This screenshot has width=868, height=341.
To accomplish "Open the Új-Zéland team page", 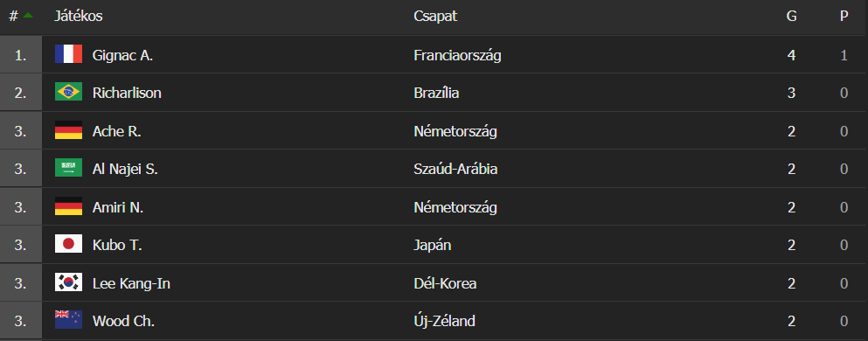I will pyautogui.click(x=444, y=321).
